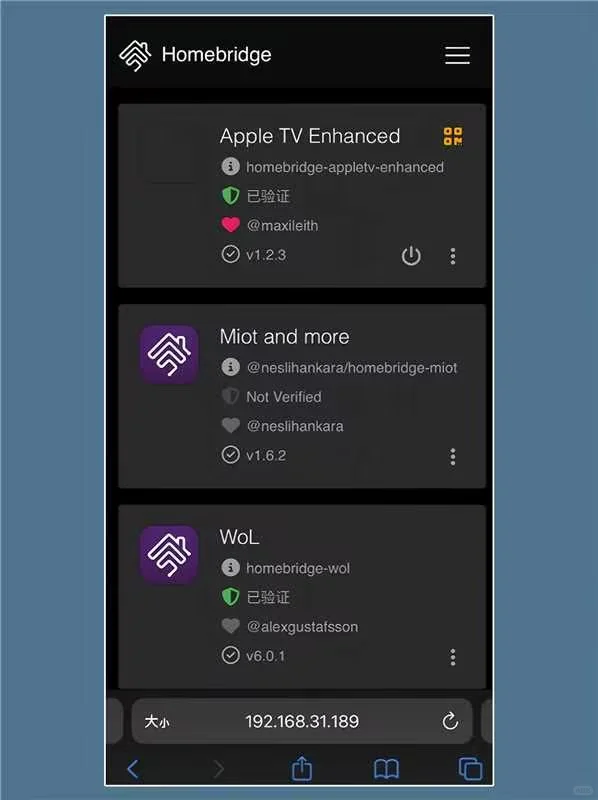Reload the page in Safari

pyautogui.click(x=450, y=721)
